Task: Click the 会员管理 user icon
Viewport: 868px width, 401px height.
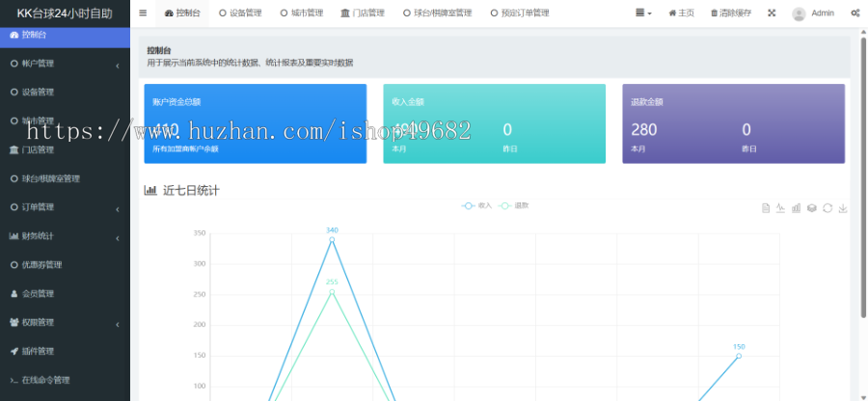Action: click(14, 294)
